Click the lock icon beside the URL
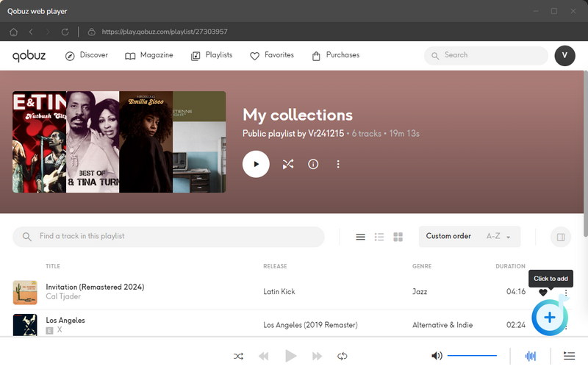The image size is (588, 375). [91, 32]
